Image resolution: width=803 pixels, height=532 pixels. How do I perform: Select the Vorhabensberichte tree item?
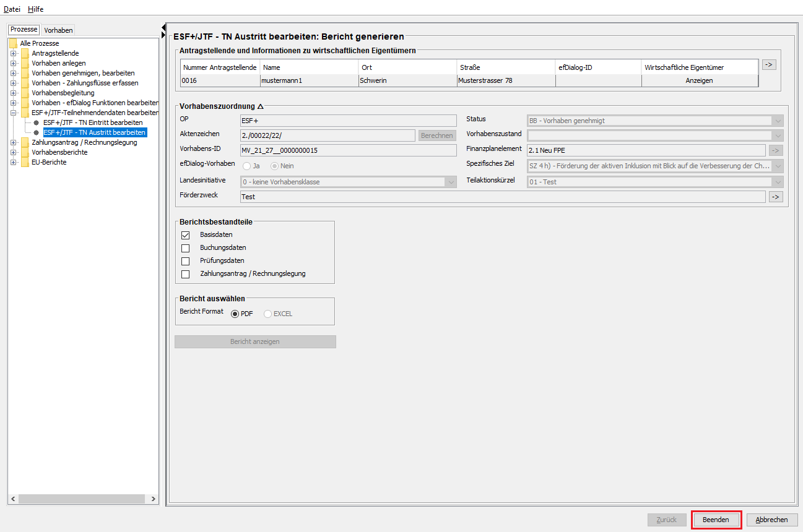tap(59, 152)
